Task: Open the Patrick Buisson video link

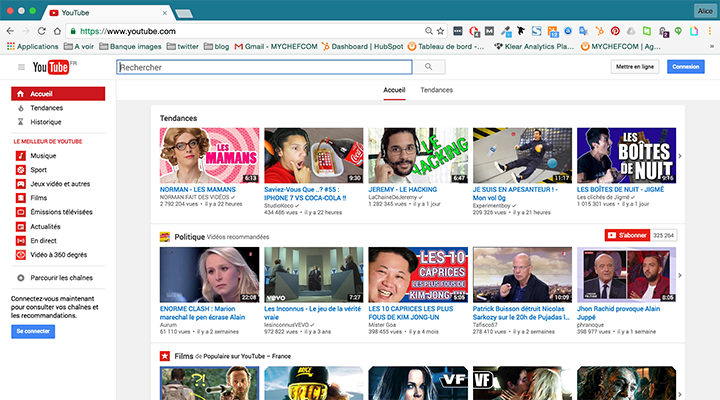Action: point(521,313)
